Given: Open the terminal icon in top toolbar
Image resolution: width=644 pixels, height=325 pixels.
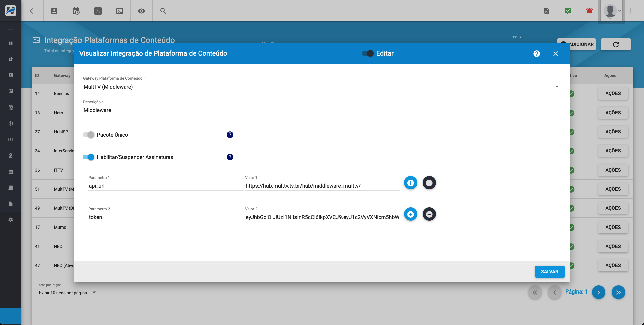Looking at the screenshot, I should pos(119,11).
